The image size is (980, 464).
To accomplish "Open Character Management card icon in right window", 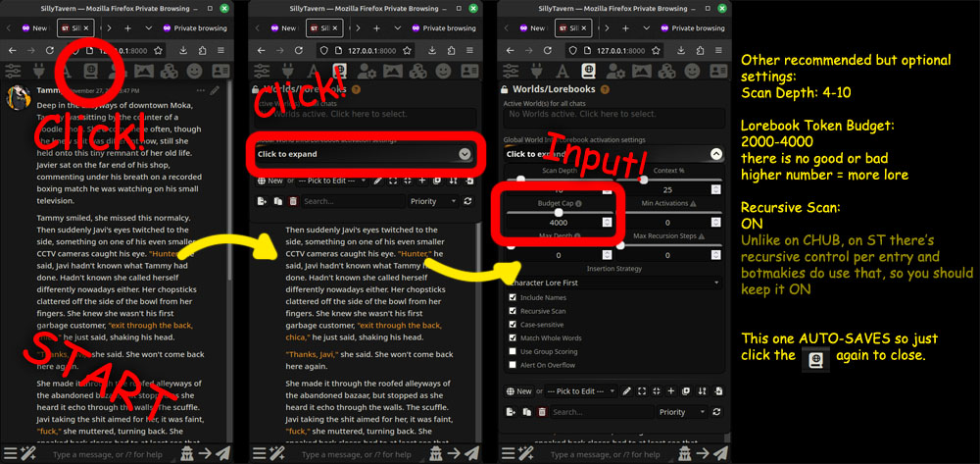I will 718,71.
